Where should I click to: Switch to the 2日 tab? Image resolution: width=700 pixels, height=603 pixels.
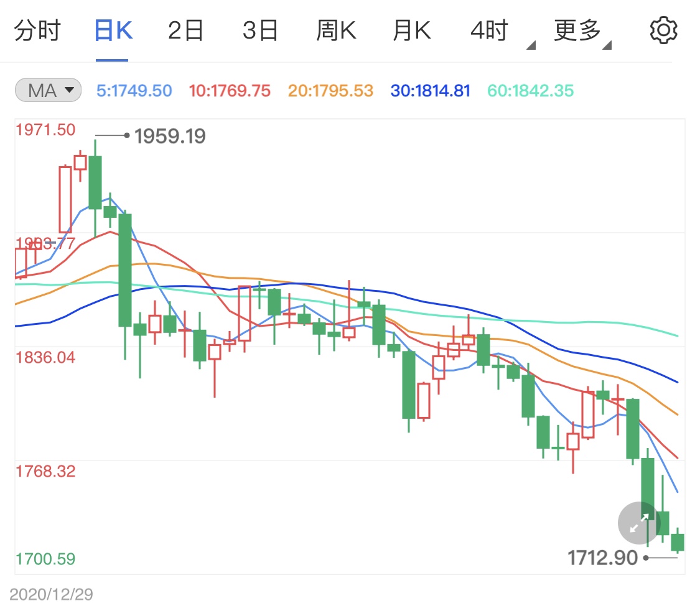185,30
